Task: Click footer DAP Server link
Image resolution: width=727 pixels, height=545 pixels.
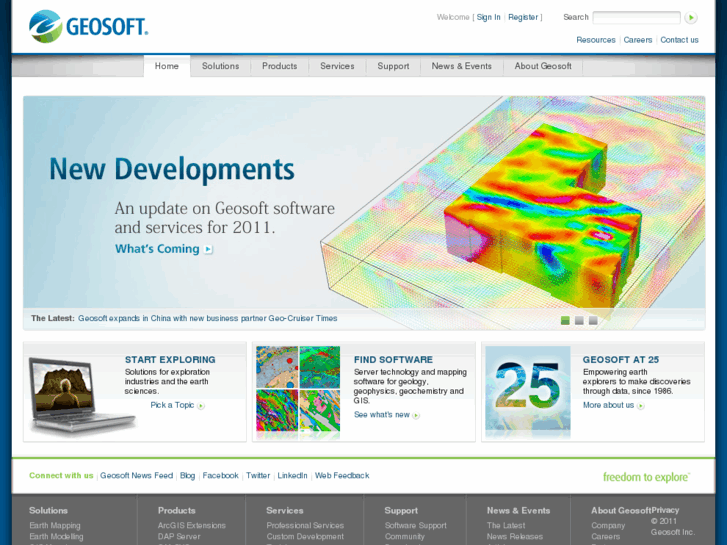Action: click(x=179, y=537)
